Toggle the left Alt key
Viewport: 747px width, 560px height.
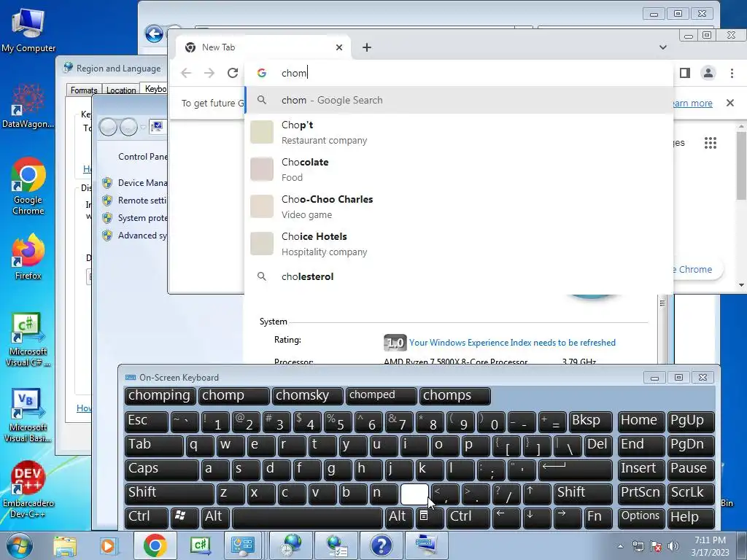pos(215,517)
